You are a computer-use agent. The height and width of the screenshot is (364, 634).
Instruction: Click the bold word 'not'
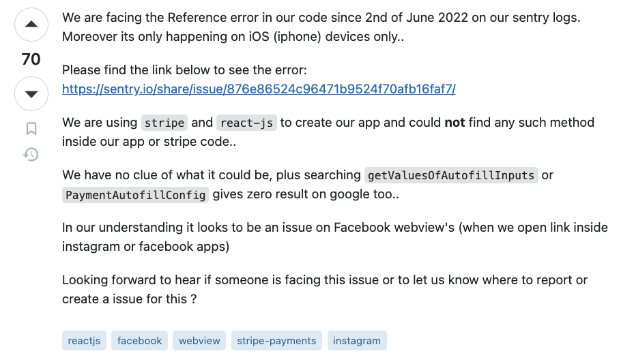[455, 123]
